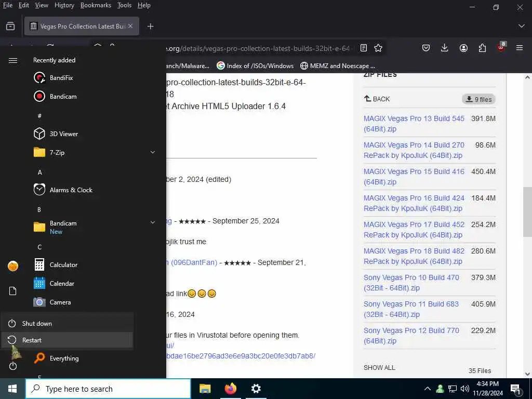Download Sony Vegas Pro 10 Build 470 zip

click(x=411, y=282)
